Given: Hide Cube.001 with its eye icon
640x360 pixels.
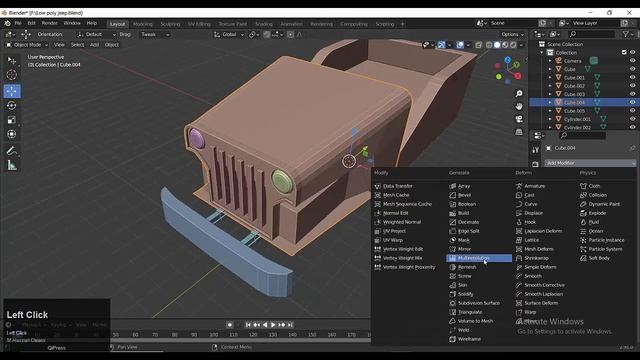Looking at the screenshot, I should click(632, 78).
